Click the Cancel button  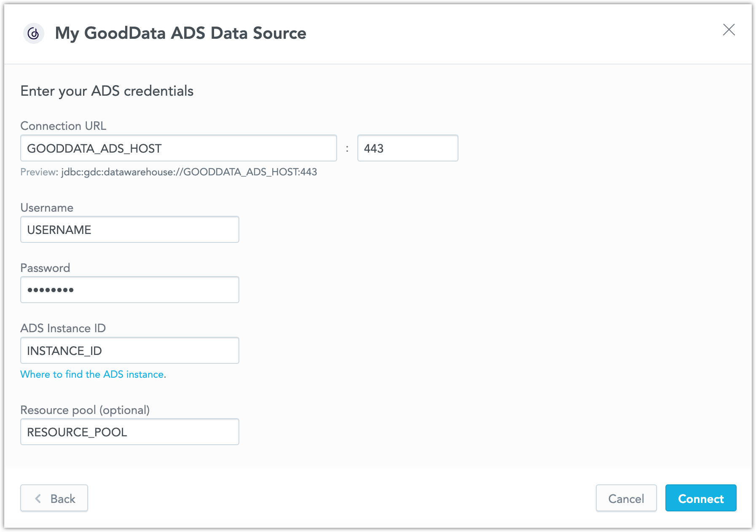(x=626, y=498)
